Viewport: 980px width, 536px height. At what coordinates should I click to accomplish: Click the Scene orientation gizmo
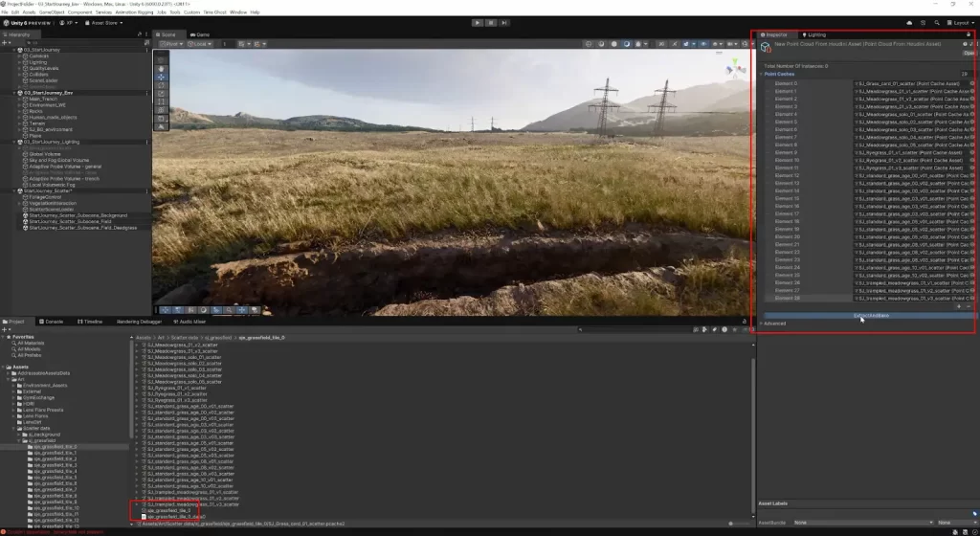(734, 70)
